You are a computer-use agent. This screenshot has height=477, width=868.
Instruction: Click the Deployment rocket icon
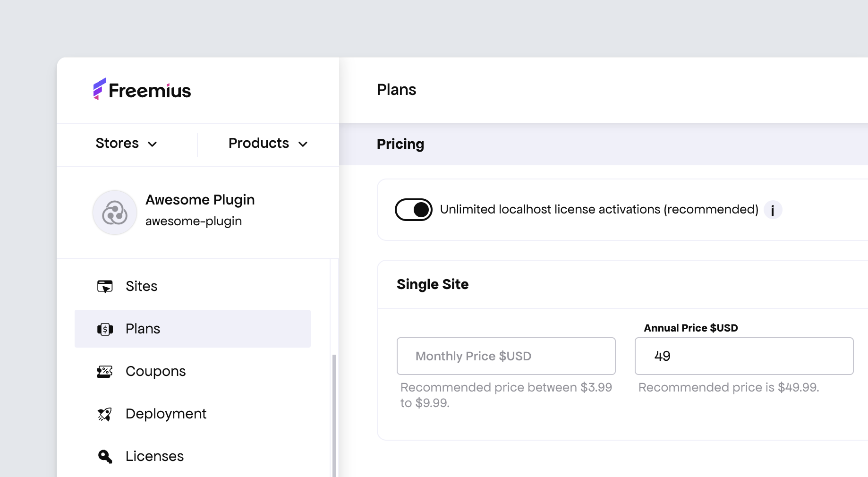point(105,414)
